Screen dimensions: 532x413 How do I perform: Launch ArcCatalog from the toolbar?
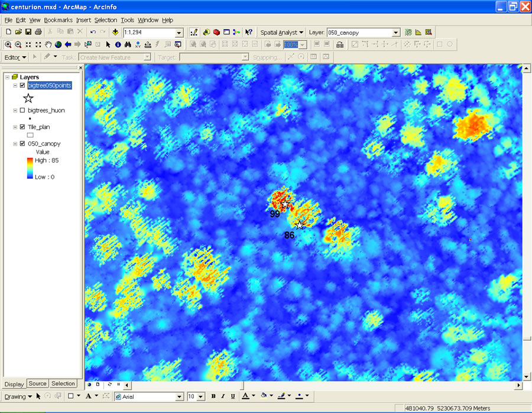point(206,33)
